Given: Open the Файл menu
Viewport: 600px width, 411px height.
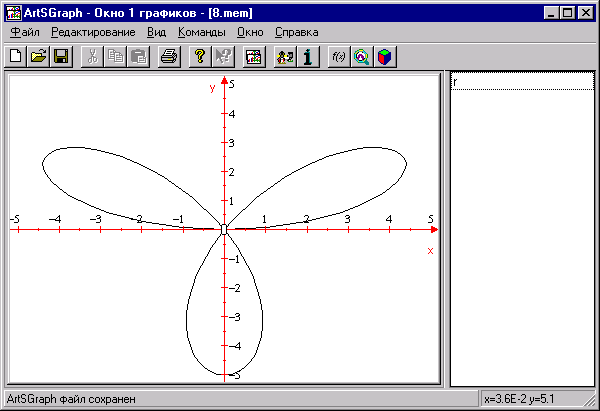Looking at the screenshot, I should [x=24, y=32].
